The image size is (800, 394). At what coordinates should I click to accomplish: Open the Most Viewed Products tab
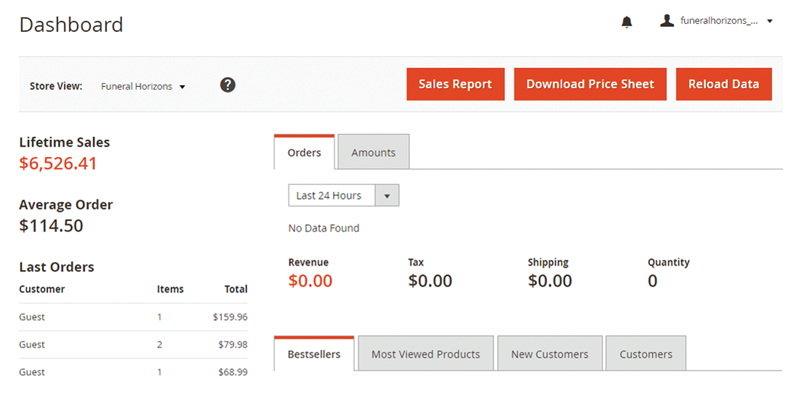coord(426,354)
